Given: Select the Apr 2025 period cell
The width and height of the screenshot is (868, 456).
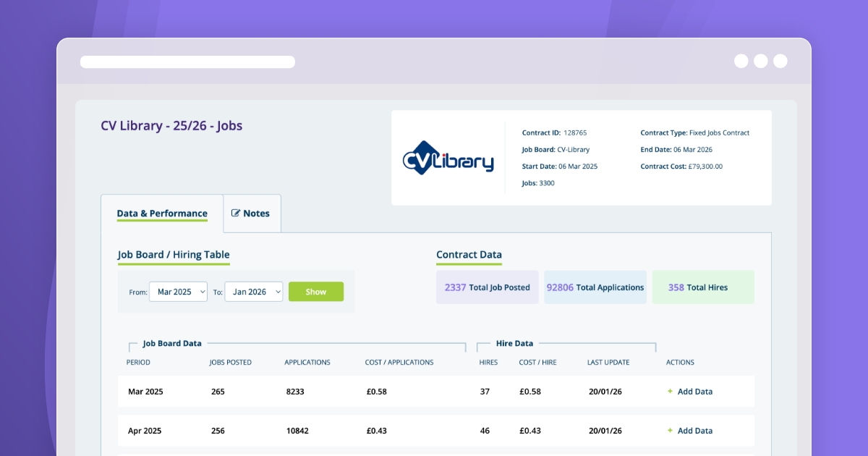Looking at the screenshot, I should coord(145,431).
